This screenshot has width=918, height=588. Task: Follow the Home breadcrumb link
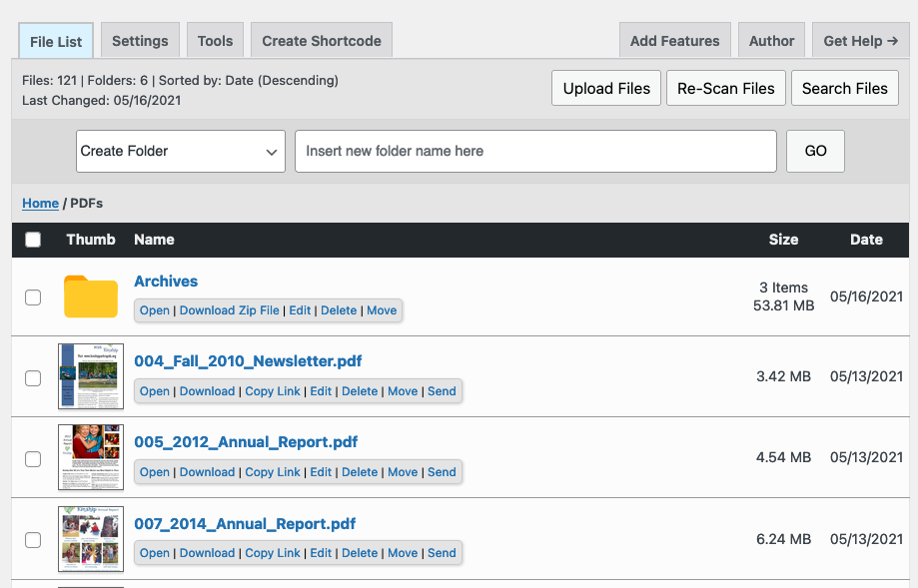click(40, 203)
